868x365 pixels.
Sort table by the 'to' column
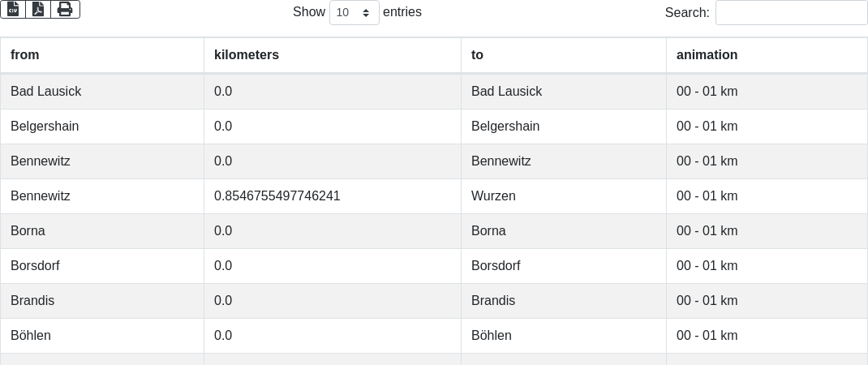click(x=477, y=55)
